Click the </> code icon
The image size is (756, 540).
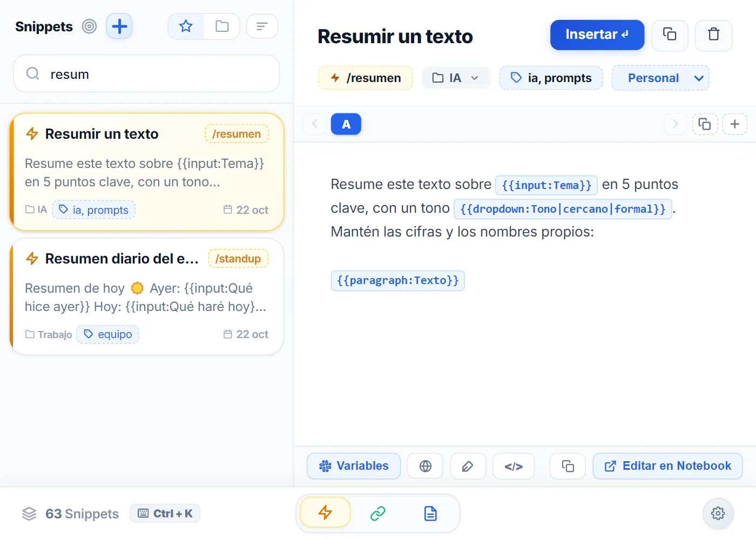(x=514, y=466)
